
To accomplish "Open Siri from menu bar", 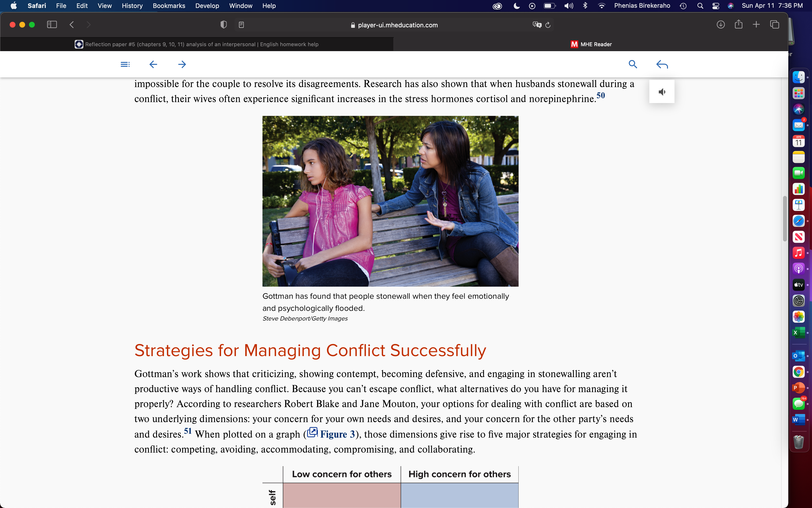I will click(731, 6).
